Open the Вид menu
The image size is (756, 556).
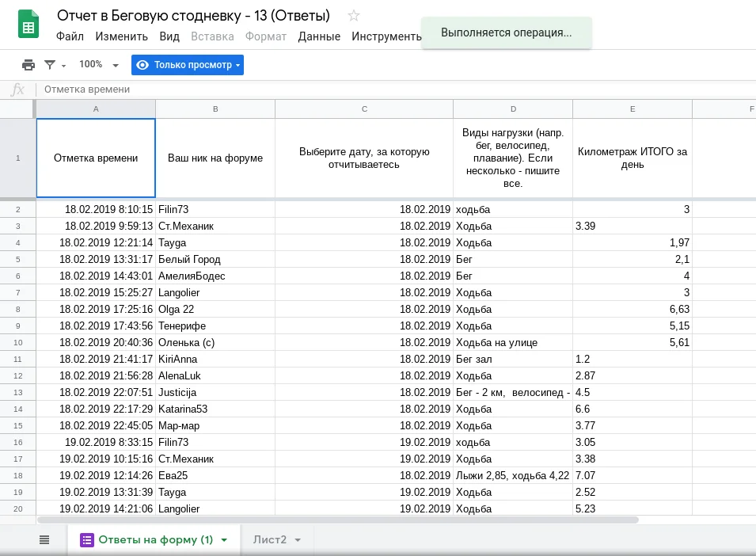169,36
